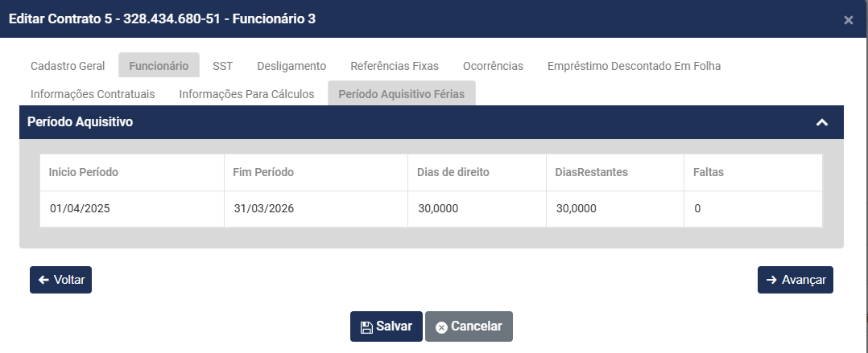Cancel editing with Cancelar button
The image size is (868, 353).
(x=469, y=326)
